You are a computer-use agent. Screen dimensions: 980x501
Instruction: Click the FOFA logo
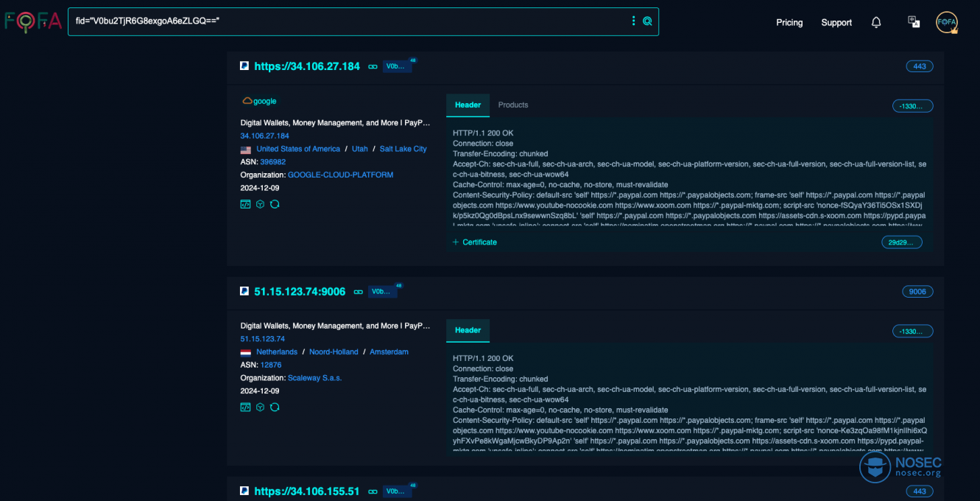33,21
